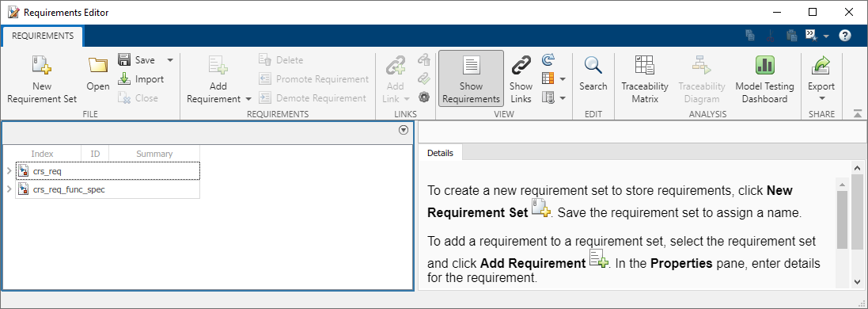Save the requirement set
The width and height of the screenshot is (868, 309).
[137, 60]
